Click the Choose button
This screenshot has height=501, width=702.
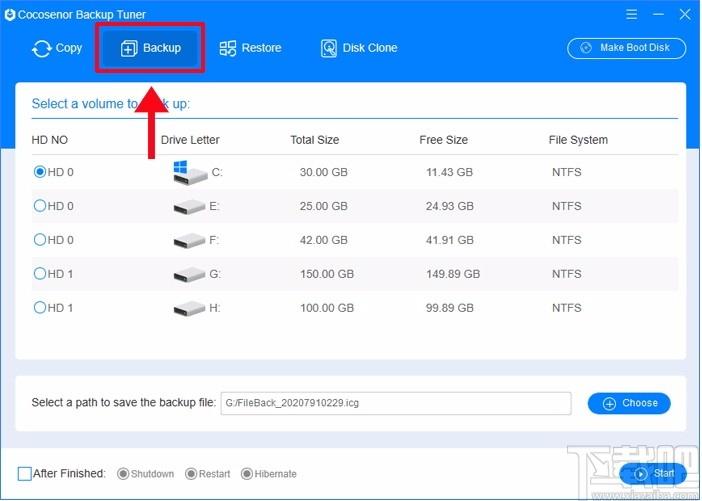(629, 403)
